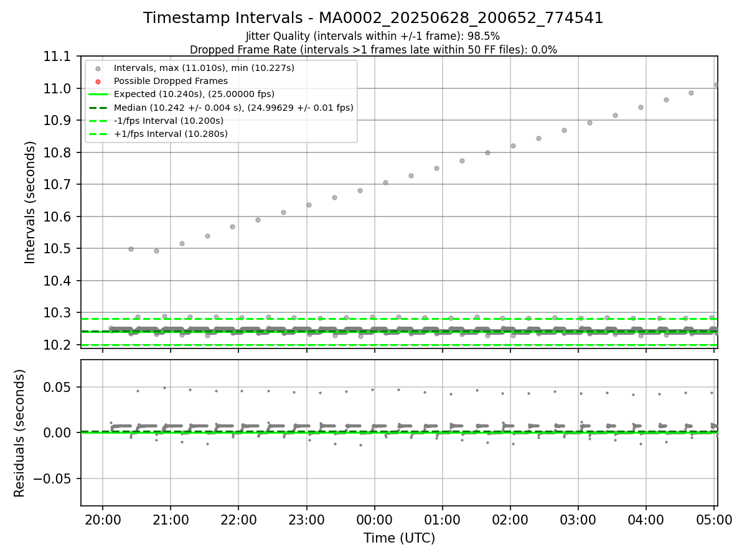Click the red Possible Dropped Frames legend marker
Image resolution: width=747 pixels, height=560 pixels.
[98, 81]
